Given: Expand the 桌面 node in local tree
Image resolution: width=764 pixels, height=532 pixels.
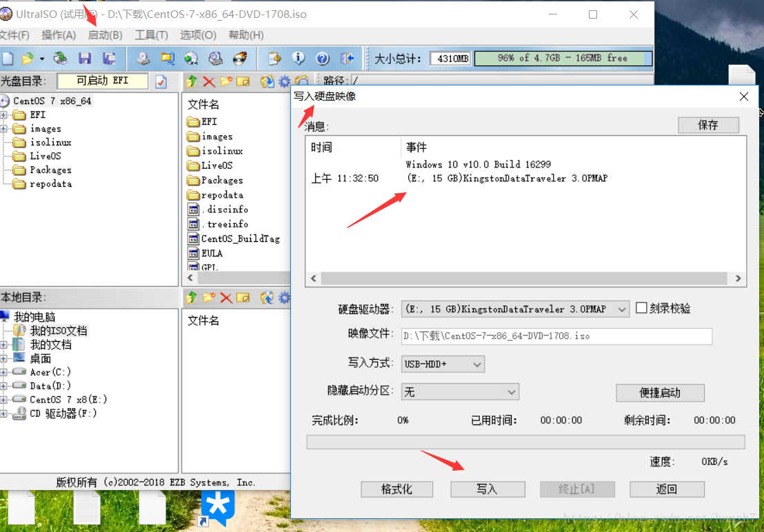Looking at the screenshot, I should point(3,358).
